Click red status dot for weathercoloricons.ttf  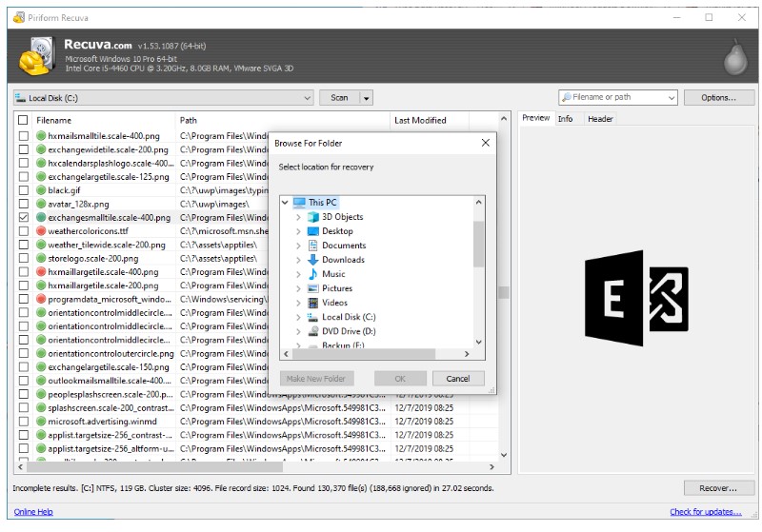coord(41,231)
